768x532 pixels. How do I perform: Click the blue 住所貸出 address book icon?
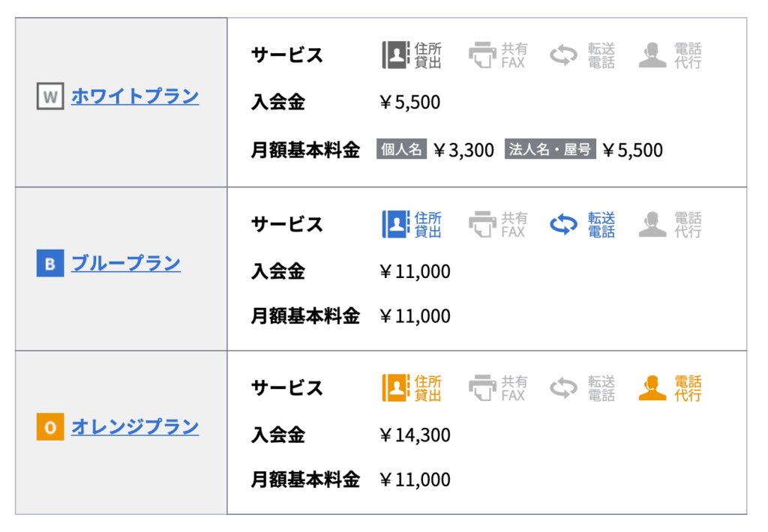396,224
